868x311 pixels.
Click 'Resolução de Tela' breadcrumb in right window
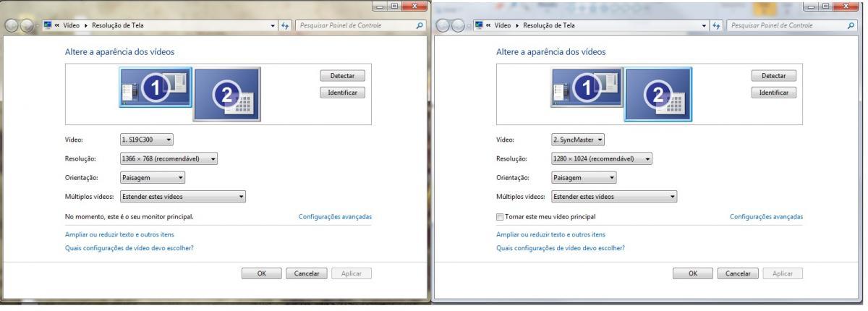pos(548,25)
